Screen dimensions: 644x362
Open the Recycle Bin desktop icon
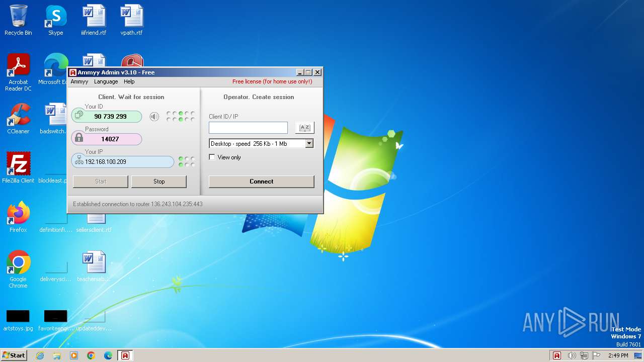coord(18,20)
